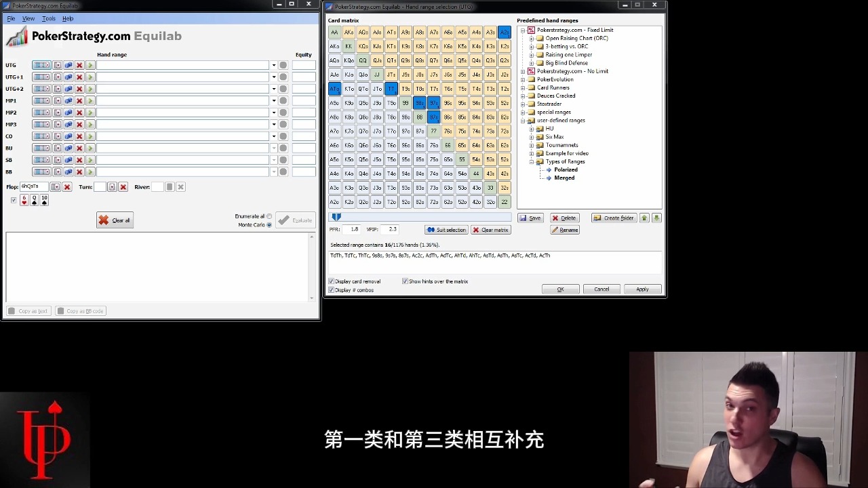Expand the PokerEvolution folder
This screenshot has height=488, width=868.
pos(524,79)
